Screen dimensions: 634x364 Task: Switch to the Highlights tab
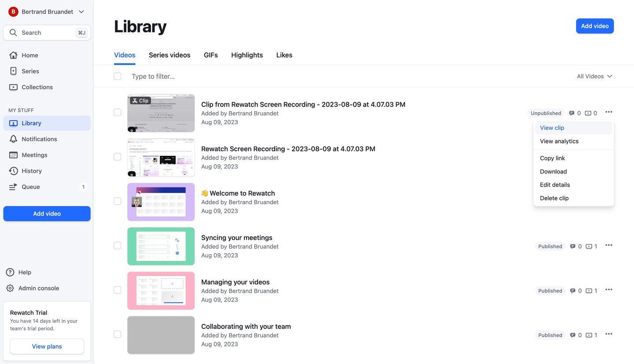247,55
